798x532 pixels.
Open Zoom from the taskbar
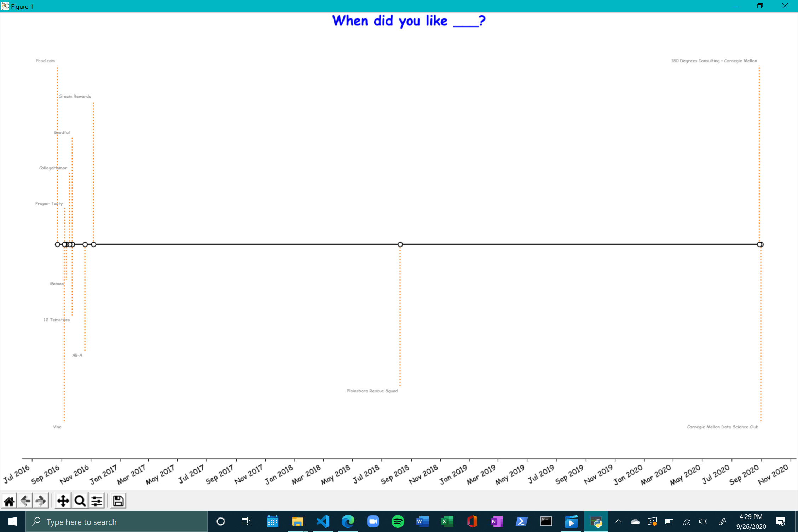[373, 521]
